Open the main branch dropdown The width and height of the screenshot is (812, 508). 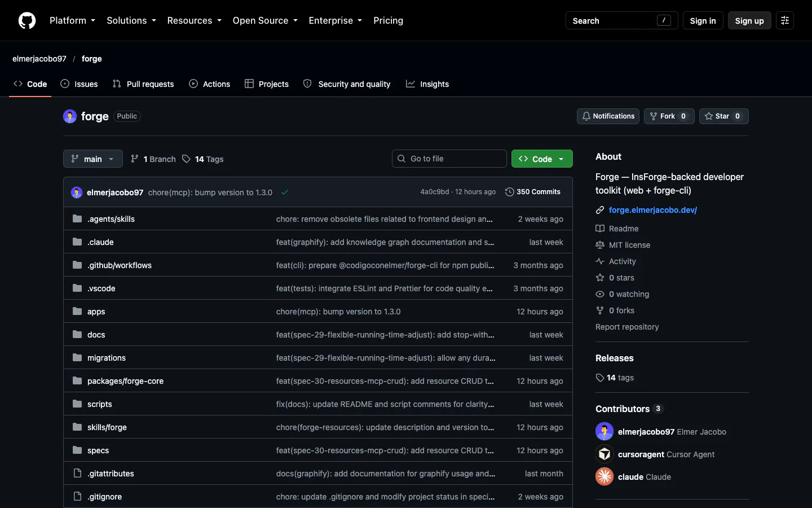tap(93, 159)
